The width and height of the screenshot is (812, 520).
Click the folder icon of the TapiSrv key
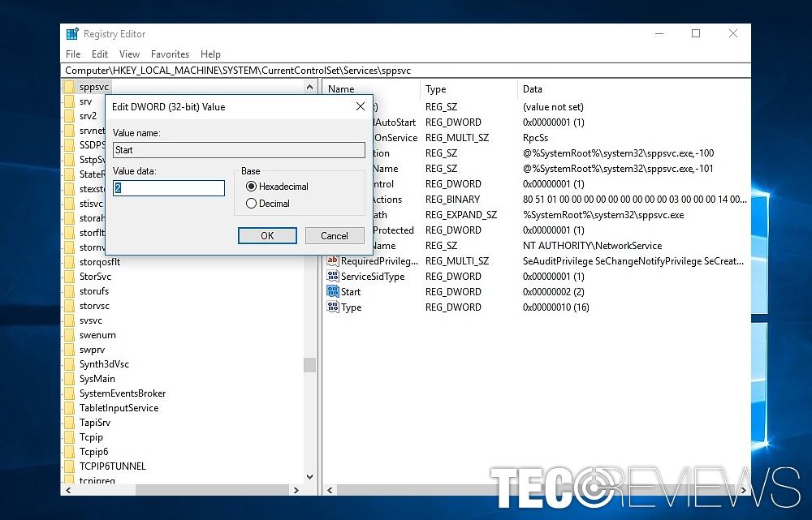69,422
